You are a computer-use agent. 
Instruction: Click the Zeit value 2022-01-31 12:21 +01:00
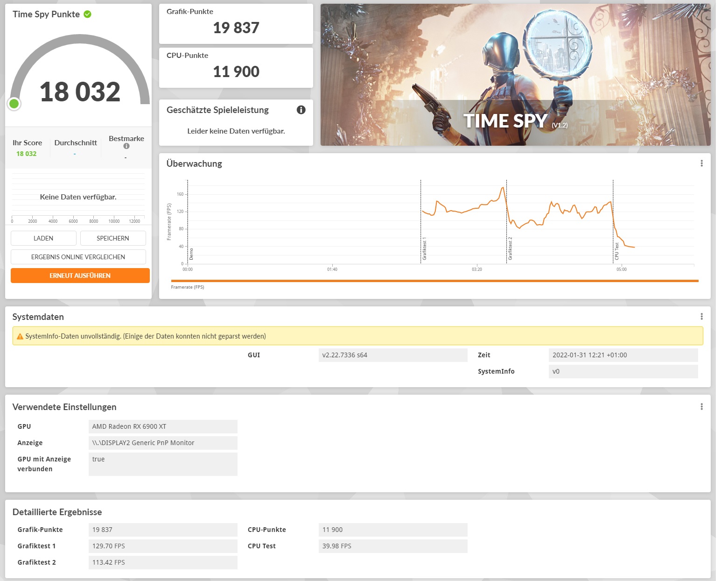pos(623,355)
